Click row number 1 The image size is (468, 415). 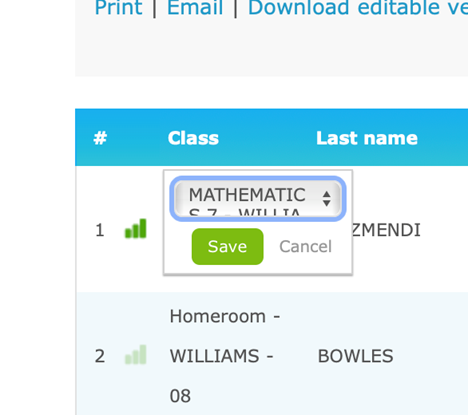[x=100, y=230]
